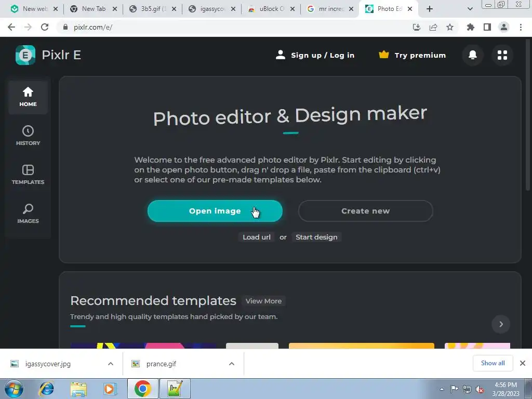Close the downloads bar

tap(523, 363)
